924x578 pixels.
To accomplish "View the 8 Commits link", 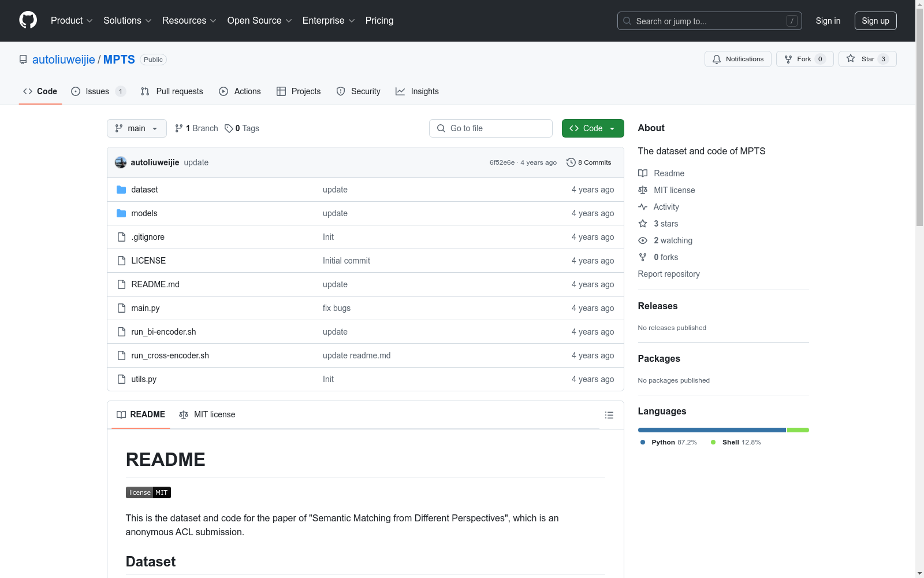I will point(589,162).
